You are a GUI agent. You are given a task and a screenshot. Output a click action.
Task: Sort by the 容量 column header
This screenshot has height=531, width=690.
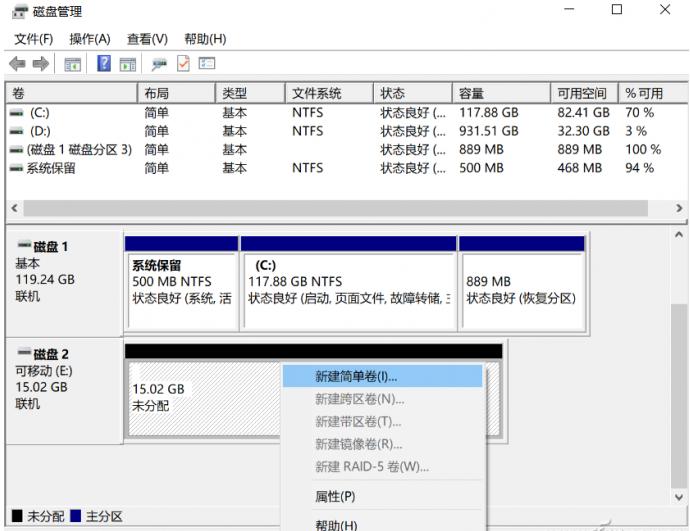(472, 93)
